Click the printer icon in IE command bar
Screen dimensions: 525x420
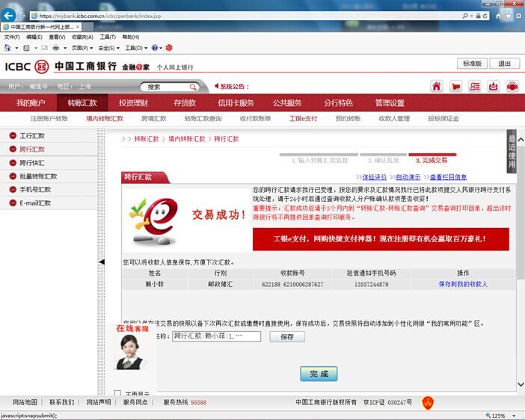pyautogui.click(x=56, y=48)
